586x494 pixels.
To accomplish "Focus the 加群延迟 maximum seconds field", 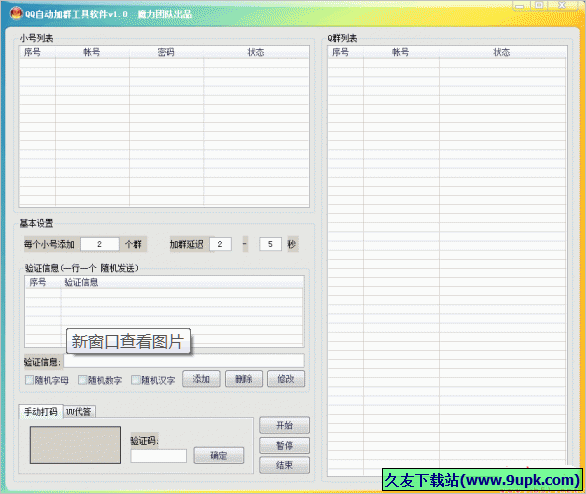I will coord(270,244).
